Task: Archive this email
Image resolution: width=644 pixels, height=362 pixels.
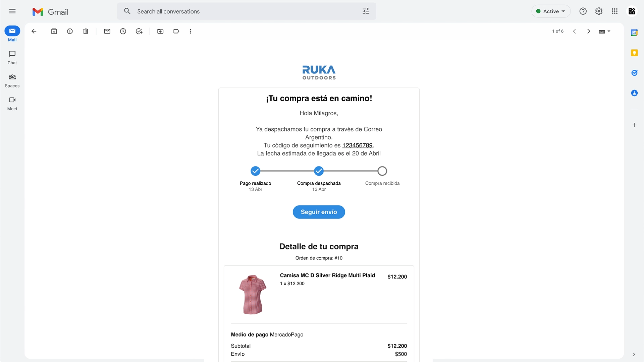Action: [x=54, y=31]
